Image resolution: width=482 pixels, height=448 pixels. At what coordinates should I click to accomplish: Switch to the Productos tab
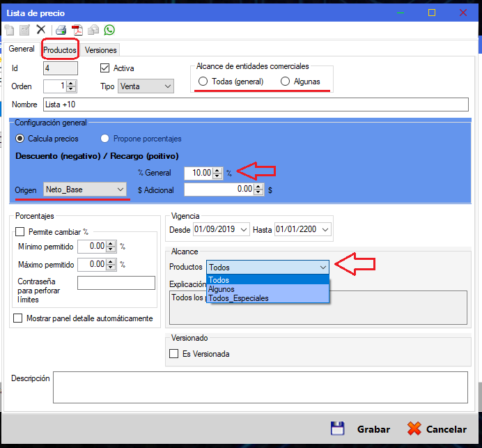pyautogui.click(x=60, y=50)
